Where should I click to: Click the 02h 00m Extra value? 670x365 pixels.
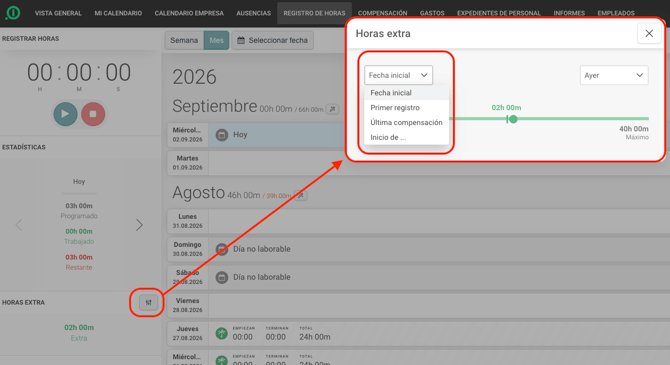pos(79,328)
